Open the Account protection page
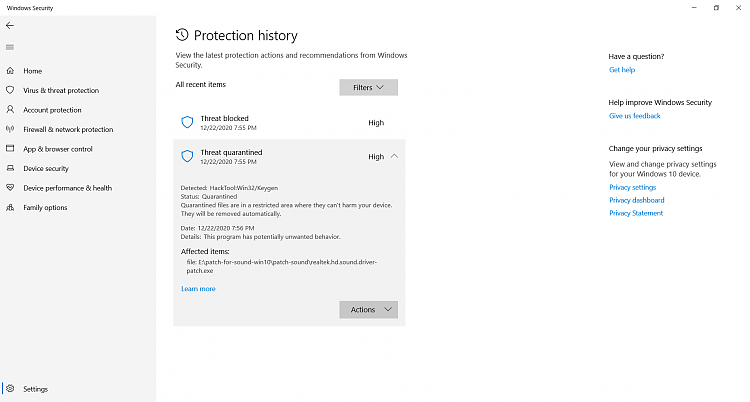The image size is (750, 402). click(x=52, y=110)
